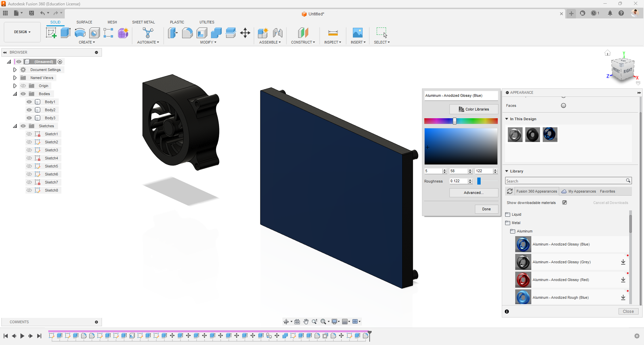The height and width of the screenshot is (345, 644).
Task: Select the Hole tool icon
Action: coord(94,33)
